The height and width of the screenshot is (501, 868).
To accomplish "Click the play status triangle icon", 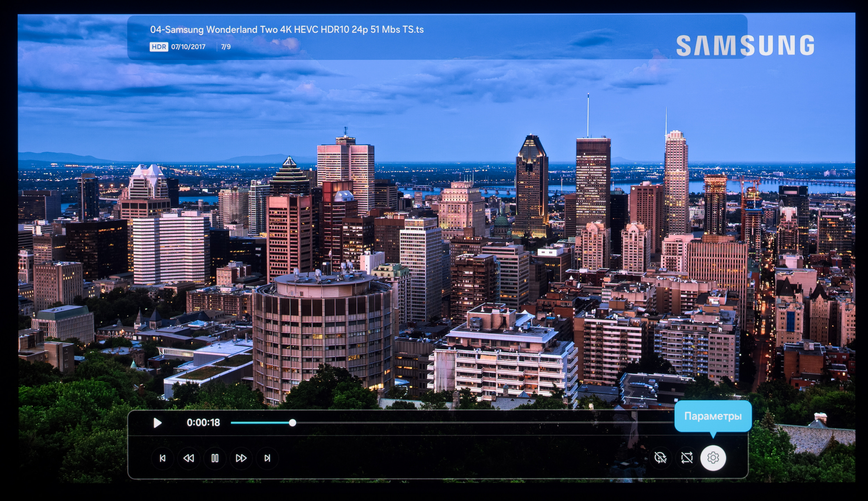I will click(x=157, y=423).
